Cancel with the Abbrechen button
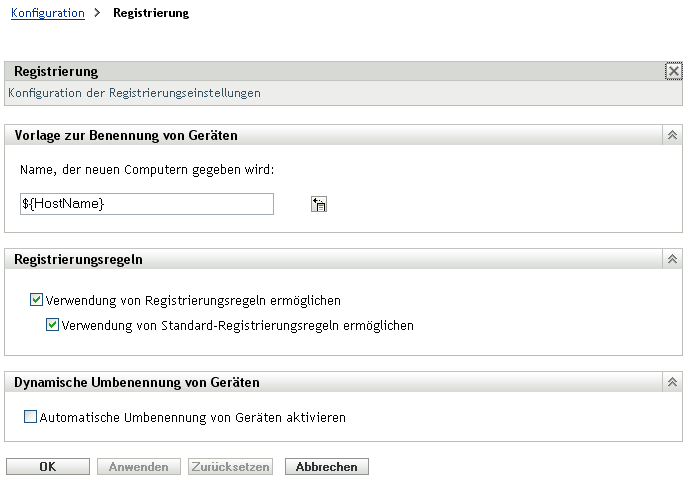The width and height of the screenshot is (686, 486). click(x=327, y=466)
